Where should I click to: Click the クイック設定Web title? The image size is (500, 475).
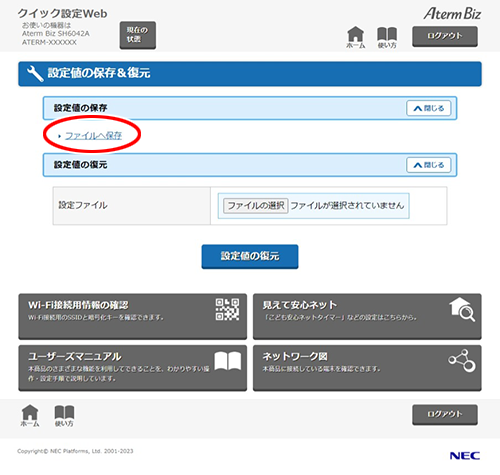point(62,14)
